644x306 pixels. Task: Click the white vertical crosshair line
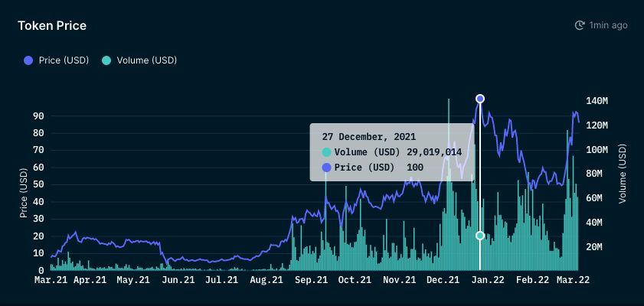click(480, 184)
